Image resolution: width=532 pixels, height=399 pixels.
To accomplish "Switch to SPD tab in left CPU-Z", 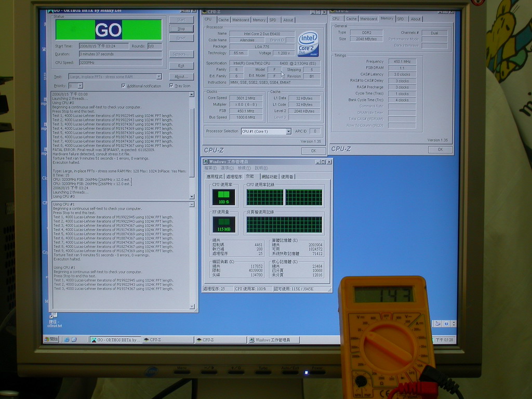I will 273,20.
